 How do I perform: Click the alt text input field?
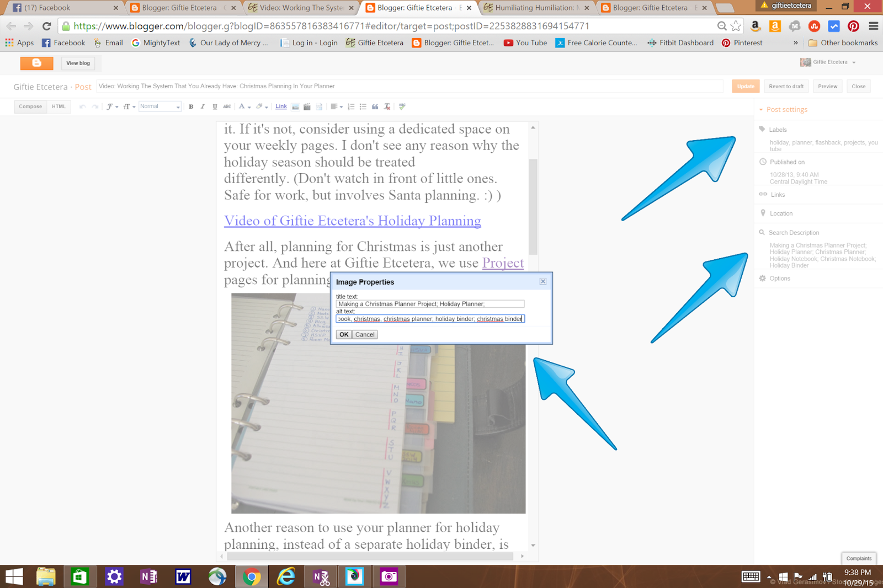430,319
